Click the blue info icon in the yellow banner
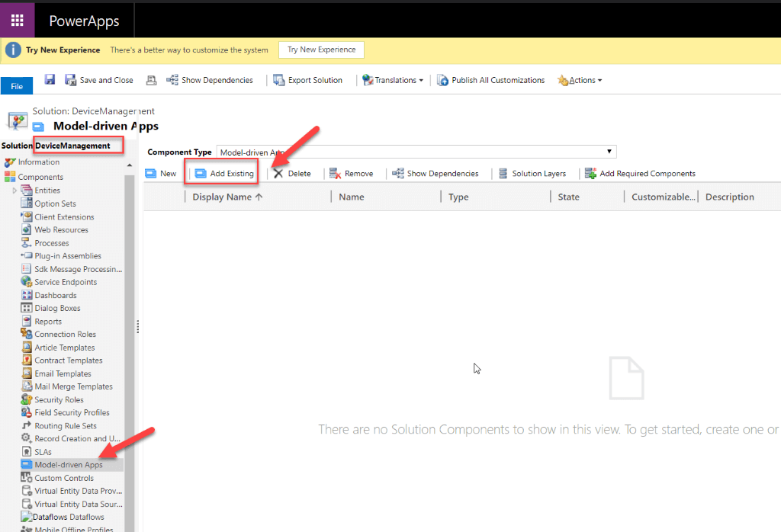Screen dimensions: 781x532 13,50
